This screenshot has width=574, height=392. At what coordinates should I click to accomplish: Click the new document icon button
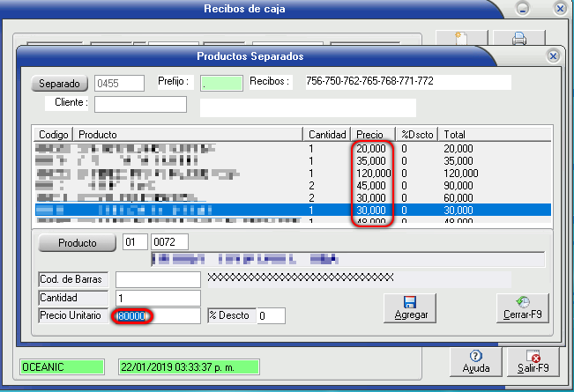463,39
